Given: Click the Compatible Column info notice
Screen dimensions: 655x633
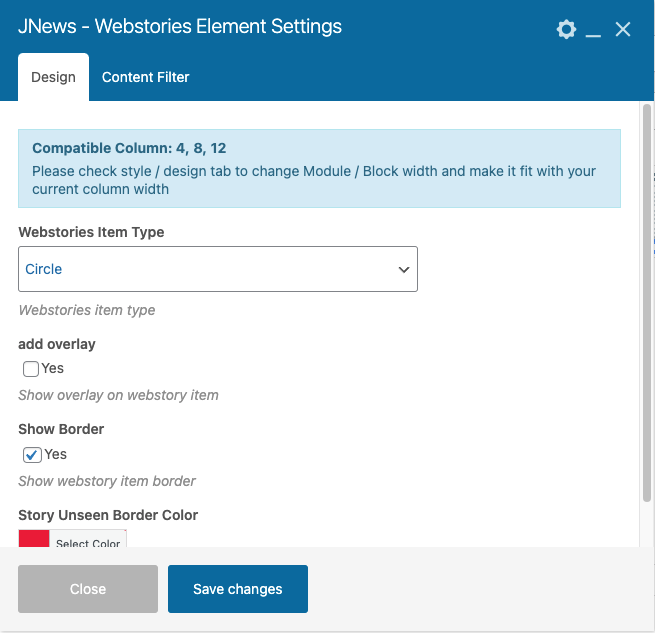Looking at the screenshot, I should [x=320, y=168].
